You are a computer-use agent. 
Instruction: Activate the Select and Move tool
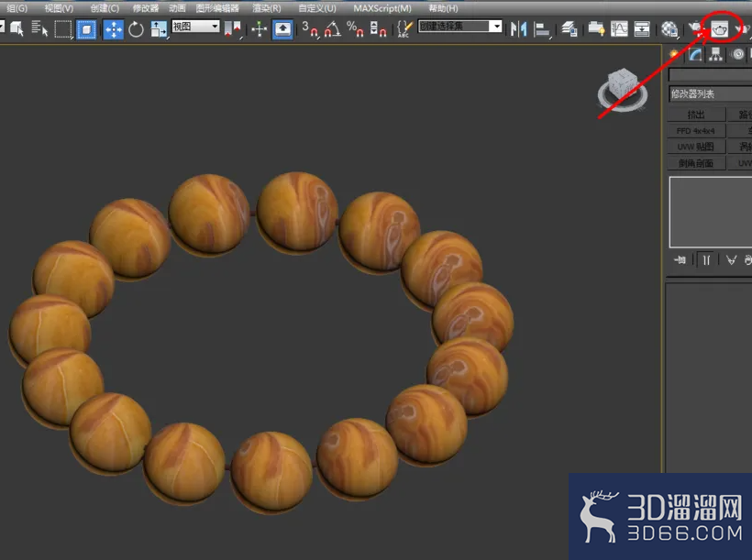coord(114,29)
